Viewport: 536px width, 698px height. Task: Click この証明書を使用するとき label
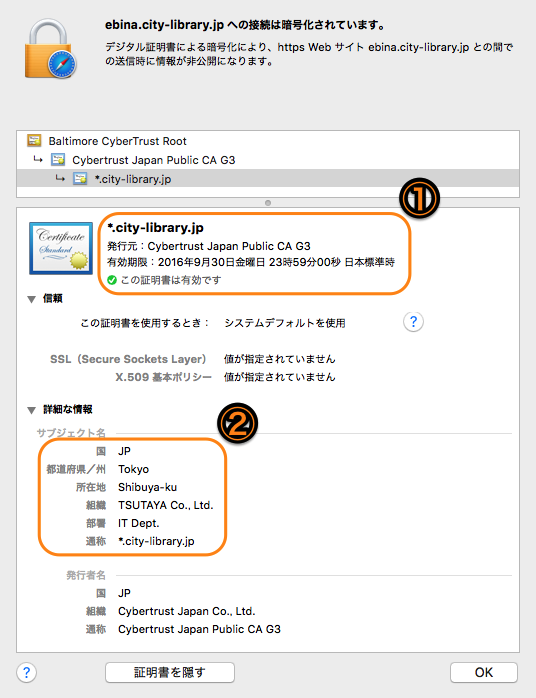click(145, 323)
